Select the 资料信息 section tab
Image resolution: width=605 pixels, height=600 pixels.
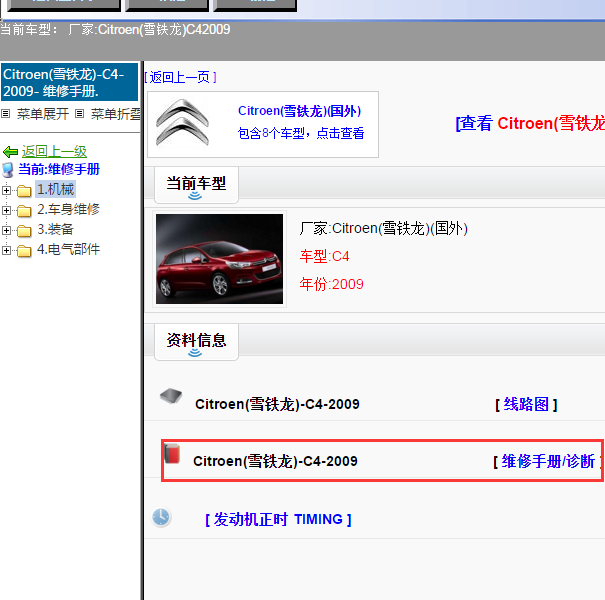[196, 342]
